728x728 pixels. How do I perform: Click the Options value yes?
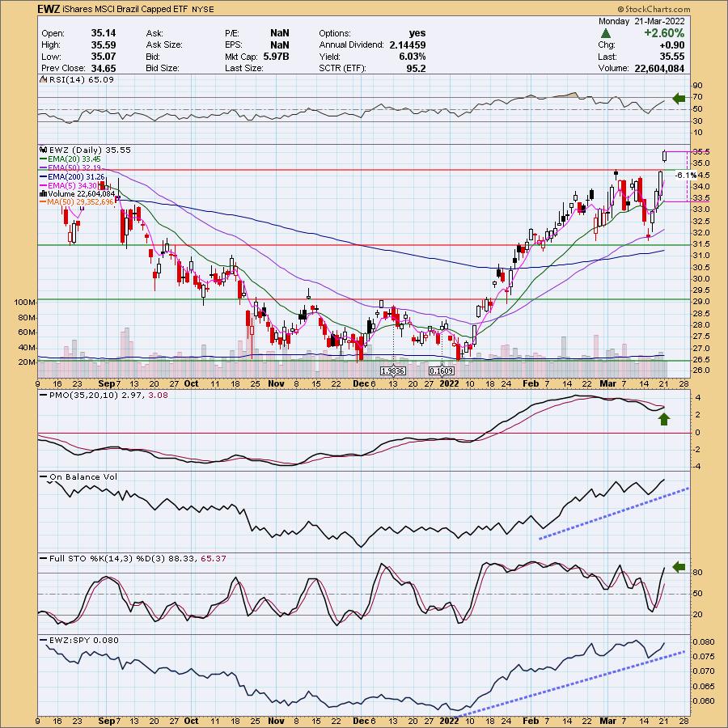(x=417, y=33)
